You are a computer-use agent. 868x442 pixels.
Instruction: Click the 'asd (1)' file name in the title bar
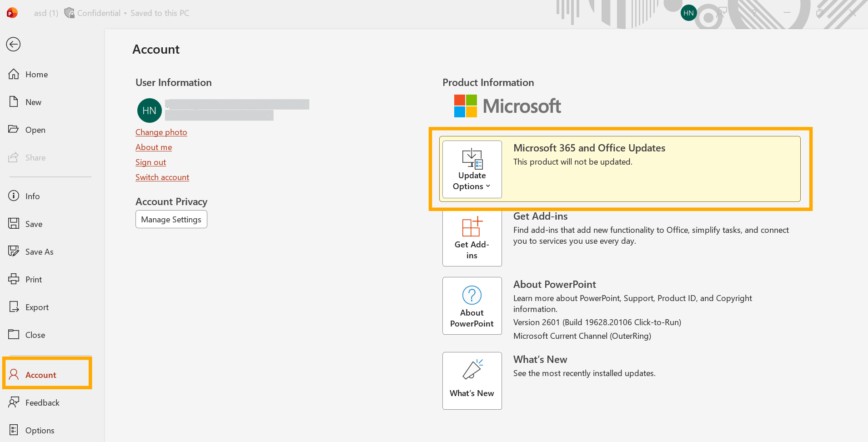click(46, 13)
